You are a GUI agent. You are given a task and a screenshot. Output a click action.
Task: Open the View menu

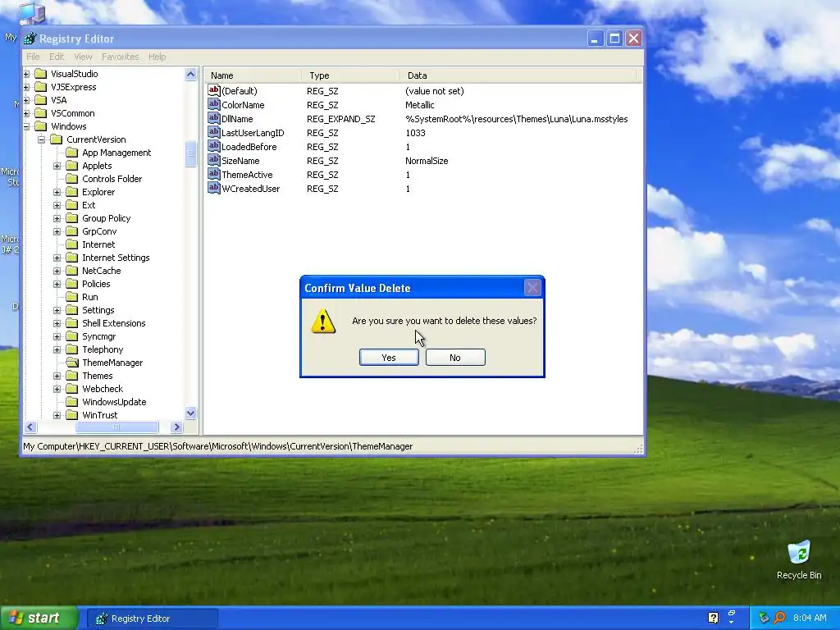83,57
